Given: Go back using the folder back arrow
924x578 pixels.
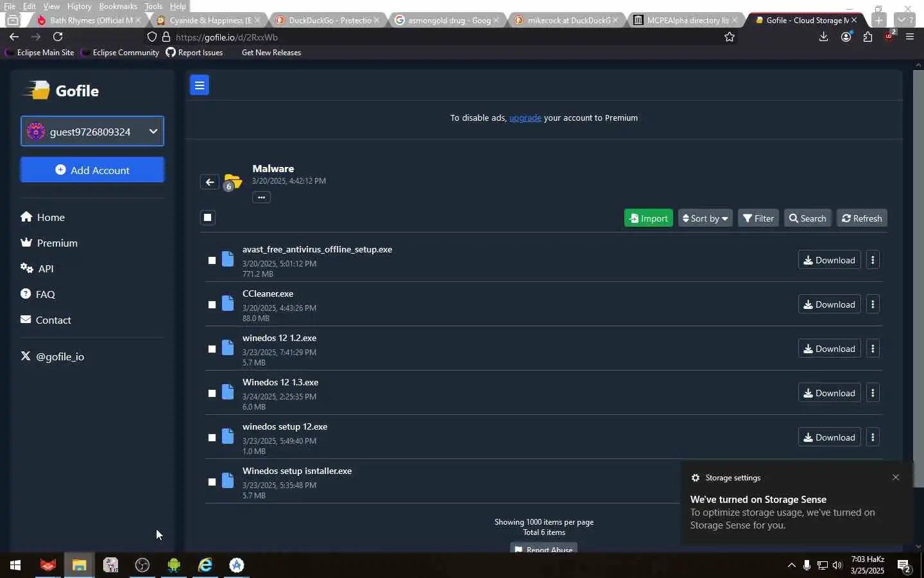Looking at the screenshot, I should pos(210,182).
